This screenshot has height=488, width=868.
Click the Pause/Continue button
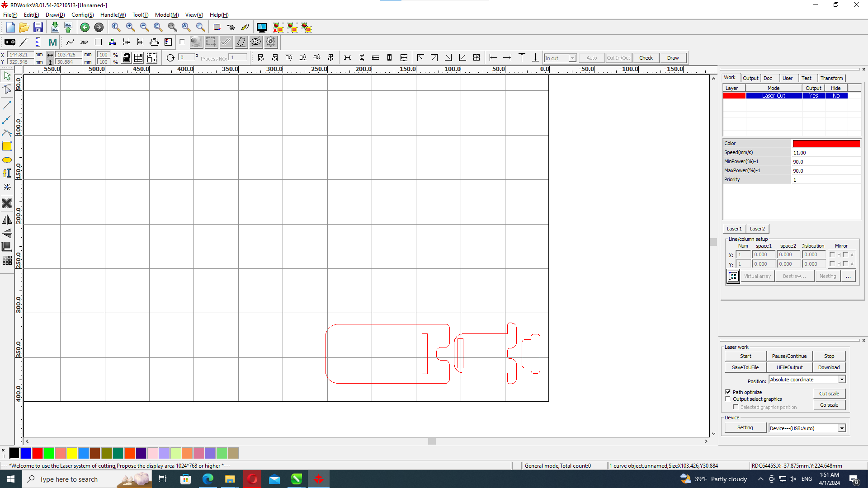click(789, 356)
